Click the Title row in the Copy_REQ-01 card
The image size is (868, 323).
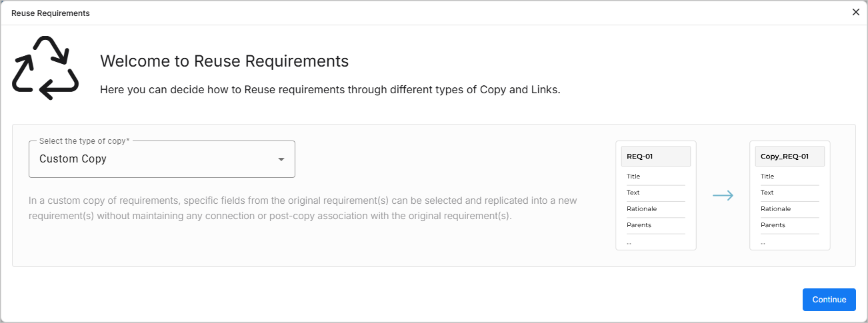(789, 176)
